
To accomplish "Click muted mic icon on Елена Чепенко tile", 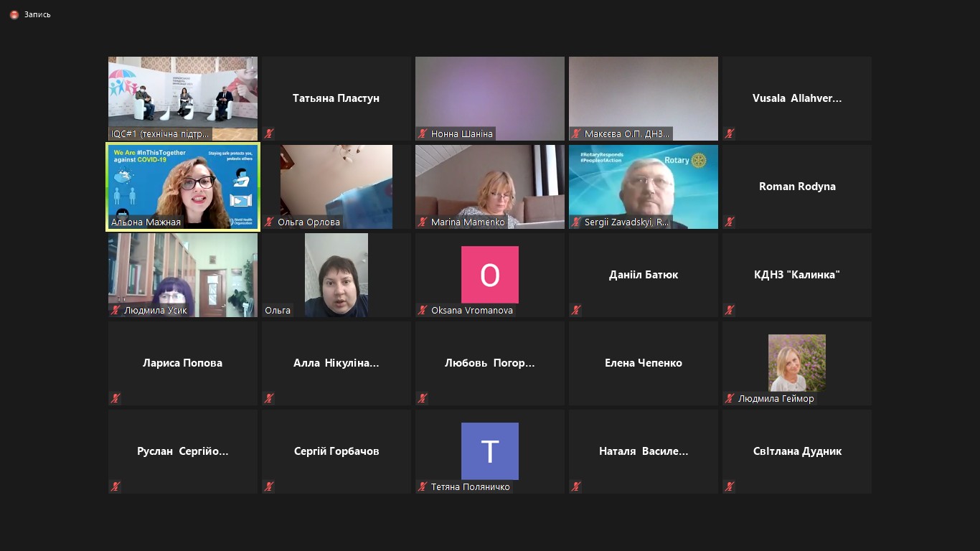I will coord(576,398).
